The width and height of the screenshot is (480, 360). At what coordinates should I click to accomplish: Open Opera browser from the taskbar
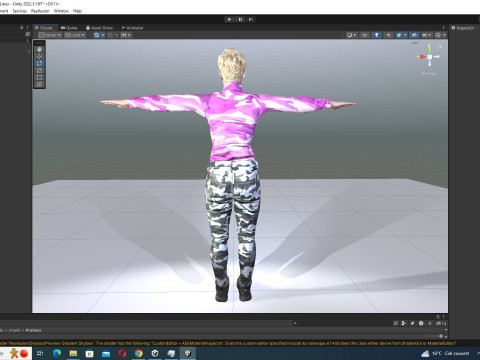point(122,353)
